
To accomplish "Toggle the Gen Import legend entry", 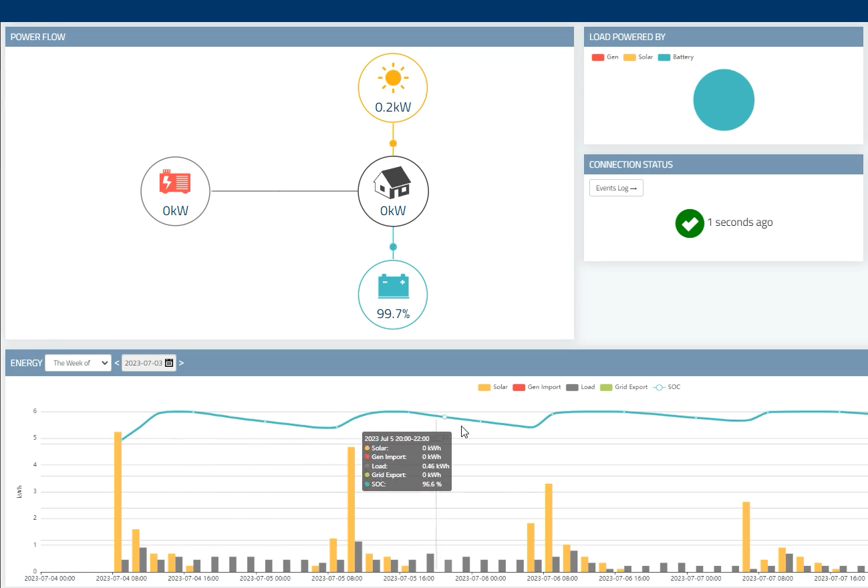I will click(x=537, y=387).
